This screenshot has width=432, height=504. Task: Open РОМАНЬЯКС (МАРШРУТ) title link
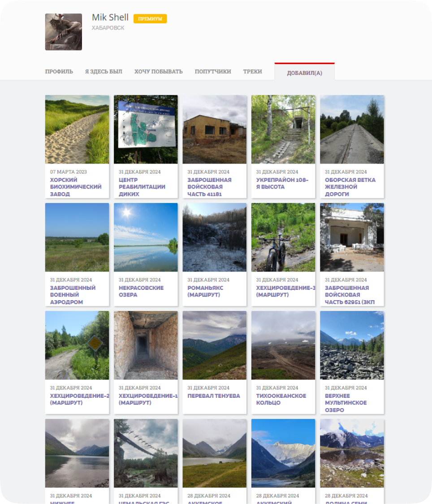pos(205,291)
